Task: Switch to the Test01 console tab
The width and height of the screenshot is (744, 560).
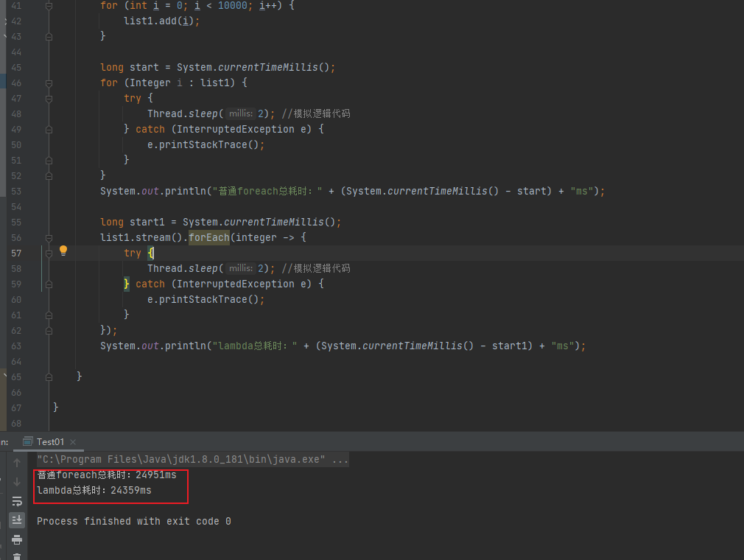Action: [50, 441]
